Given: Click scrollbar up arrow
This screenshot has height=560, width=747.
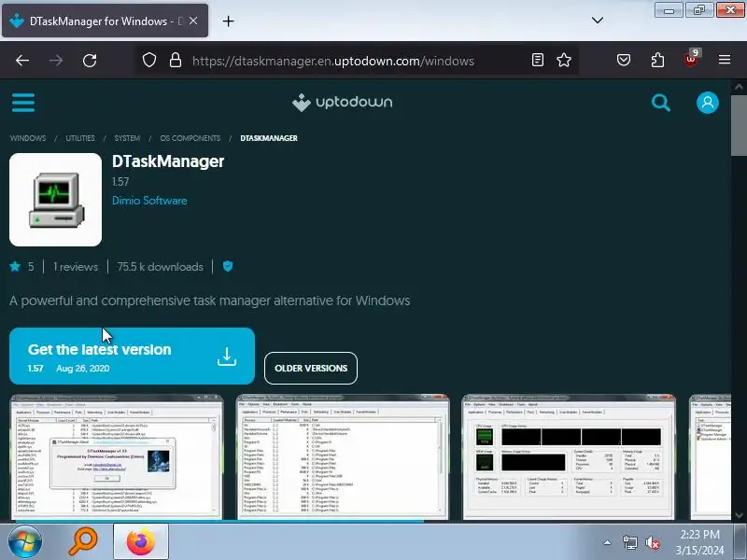Looking at the screenshot, I should click(x=739, y=87).
